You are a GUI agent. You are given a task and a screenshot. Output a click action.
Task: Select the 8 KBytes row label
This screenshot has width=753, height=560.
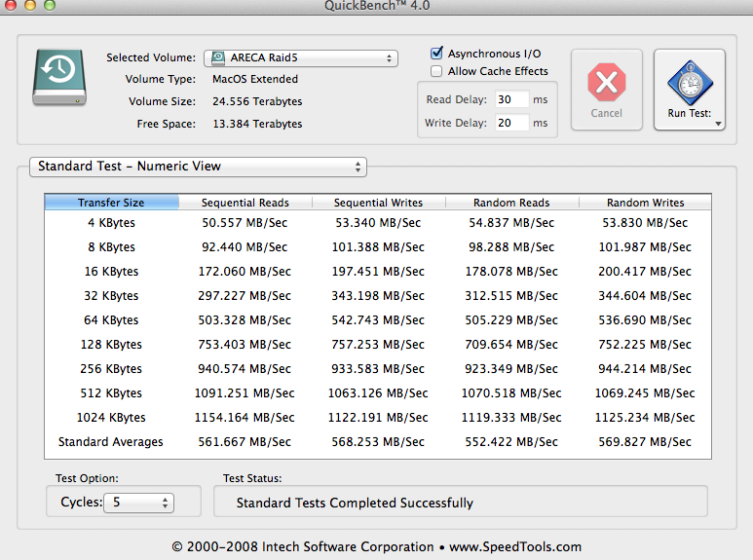point(111,247)
